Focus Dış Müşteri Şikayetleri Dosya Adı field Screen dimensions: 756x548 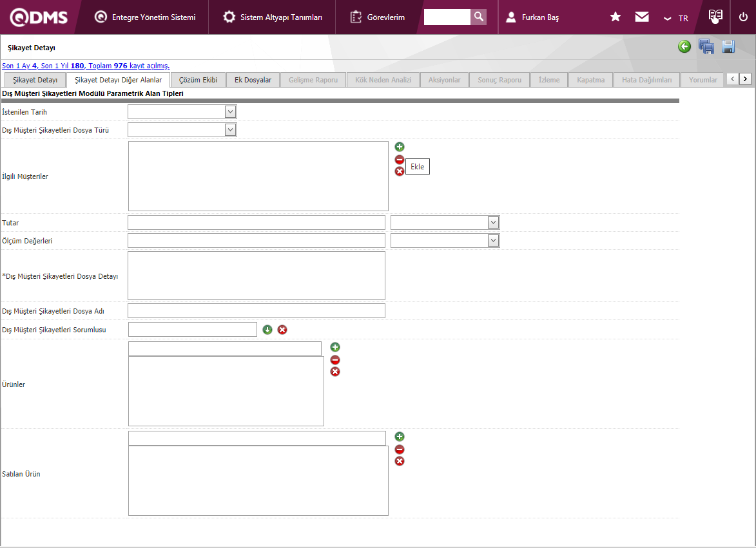[x=257, y=310]
